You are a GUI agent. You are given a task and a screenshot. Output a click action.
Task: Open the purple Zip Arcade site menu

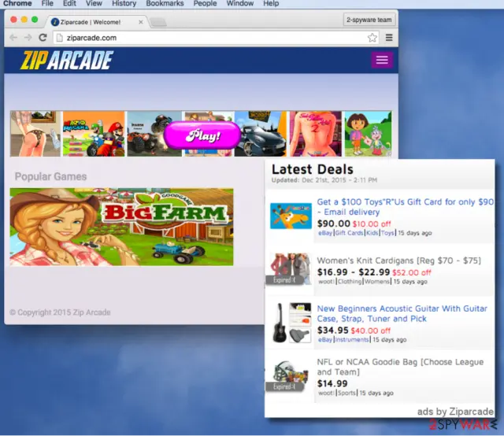coord(382,60)
